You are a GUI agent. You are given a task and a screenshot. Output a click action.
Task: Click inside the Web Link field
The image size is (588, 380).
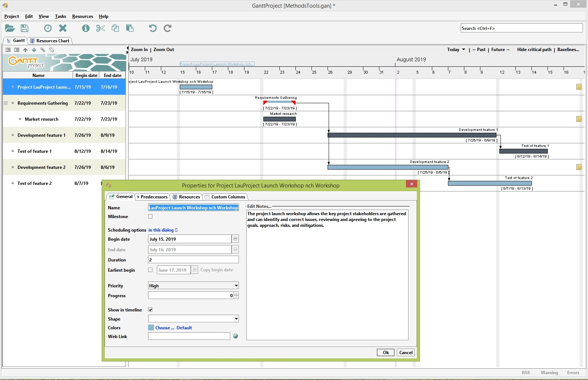188,336
